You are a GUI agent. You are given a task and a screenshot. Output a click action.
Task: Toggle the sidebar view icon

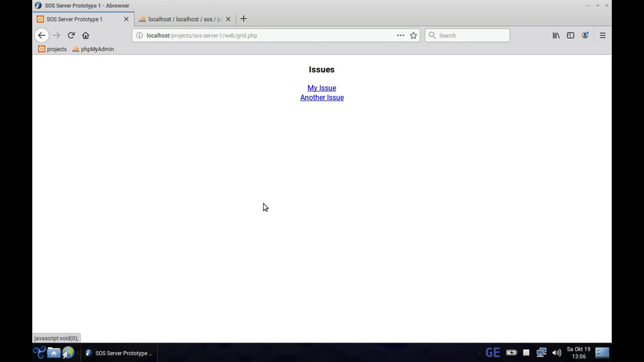(x=570, y=36)
